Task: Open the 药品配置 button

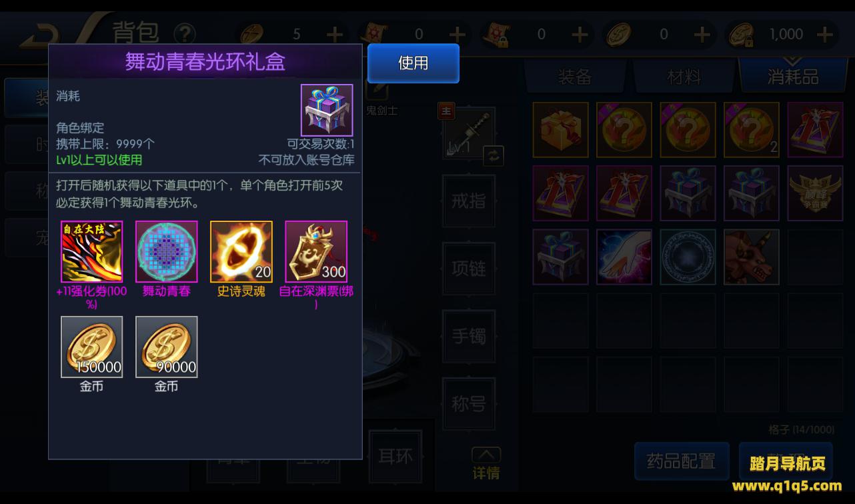Action: click(682, 461)
